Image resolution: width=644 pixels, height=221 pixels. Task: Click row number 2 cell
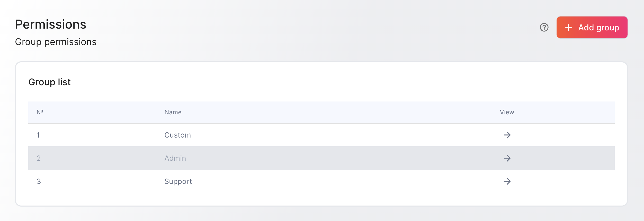pyautogui.click(x=39, y=158)
